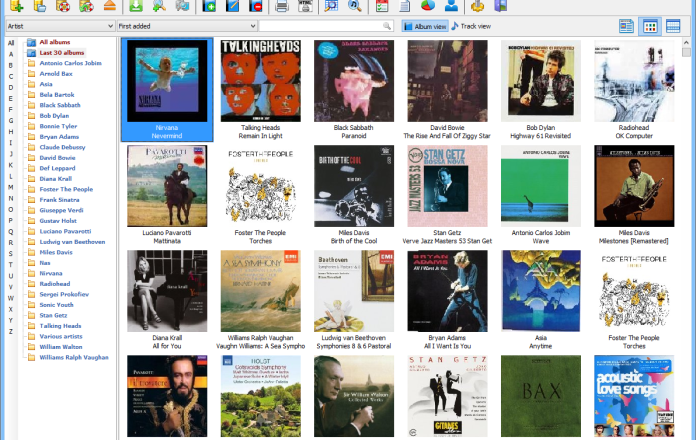696x440 pixels.
Task: Click the red lifebuoy toolbar icon
Action: coord(63,6)
